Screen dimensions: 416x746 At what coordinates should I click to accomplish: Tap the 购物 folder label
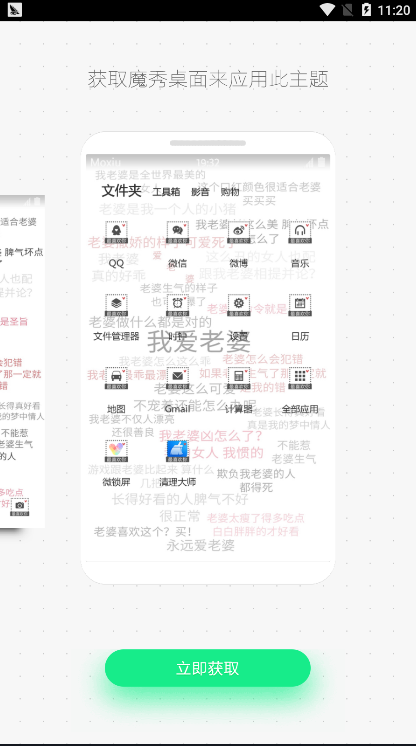[230, 192]
